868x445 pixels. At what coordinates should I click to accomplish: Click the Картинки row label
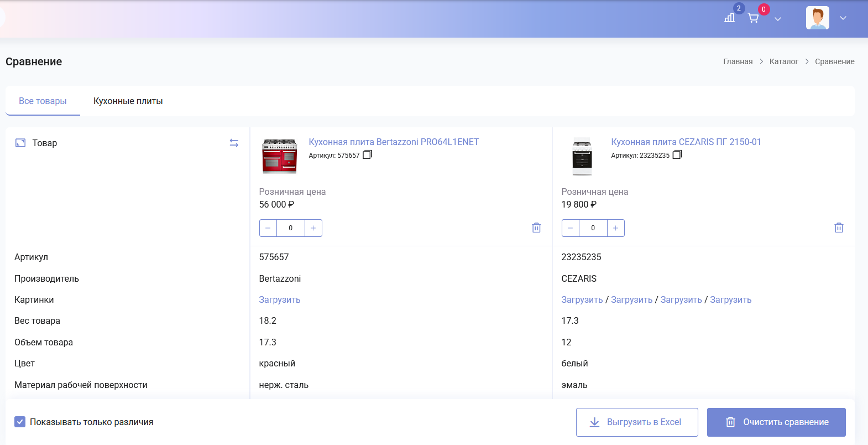point(34,299)
